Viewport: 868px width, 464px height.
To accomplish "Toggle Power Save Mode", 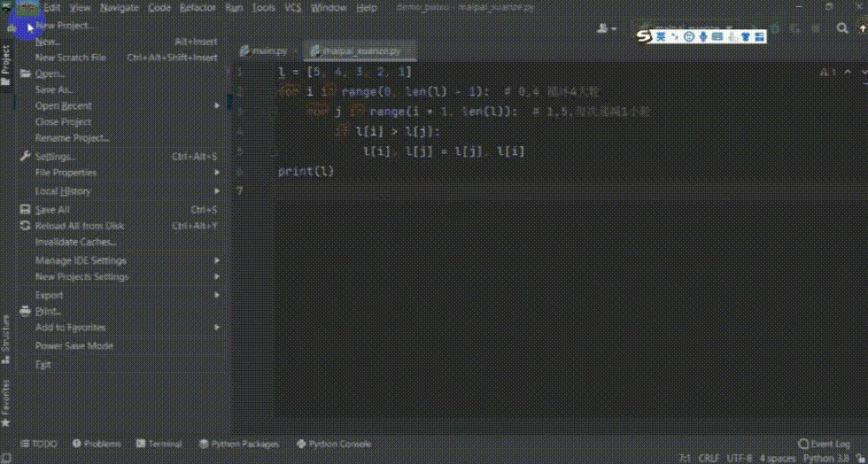I will click(74, 346).
